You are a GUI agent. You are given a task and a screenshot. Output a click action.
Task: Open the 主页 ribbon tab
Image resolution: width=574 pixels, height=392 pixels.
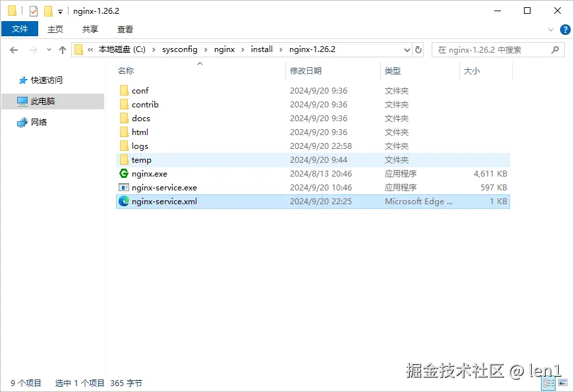55,29
